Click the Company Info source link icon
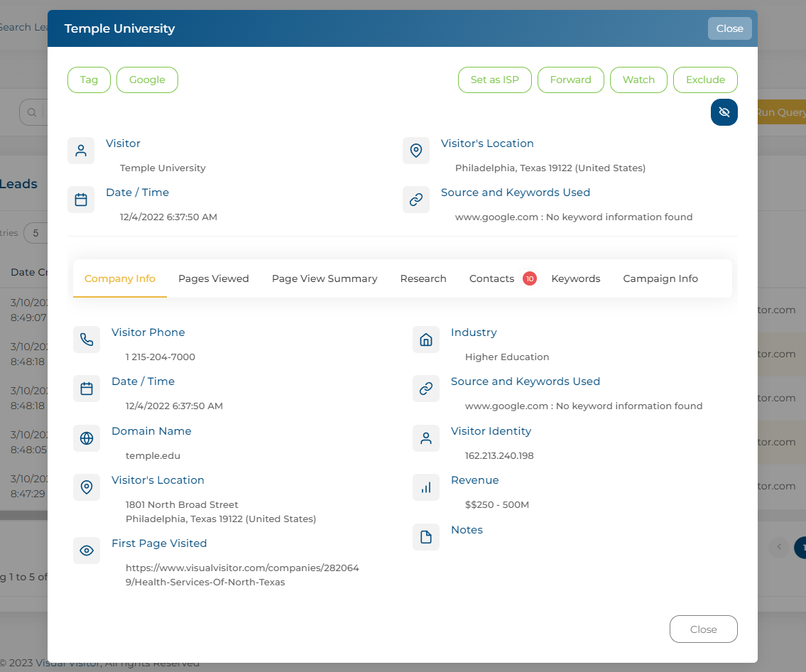 pyautogui.click(x=425, y=389)
